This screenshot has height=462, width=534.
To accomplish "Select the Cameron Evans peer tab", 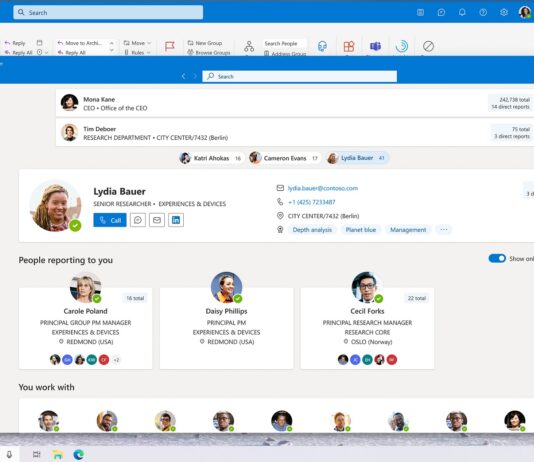I will 284,158.
